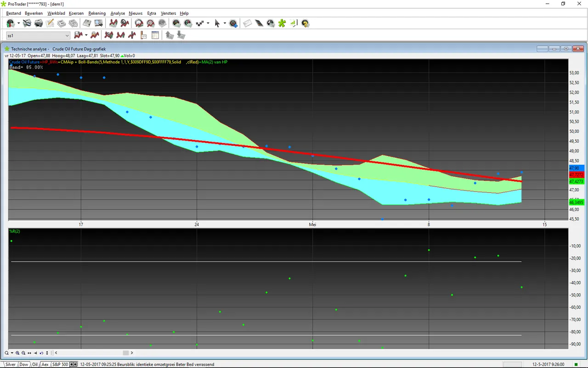Click the stacked newspapers icon
This screenshot has width=588, height=368.
coord(73,23)
